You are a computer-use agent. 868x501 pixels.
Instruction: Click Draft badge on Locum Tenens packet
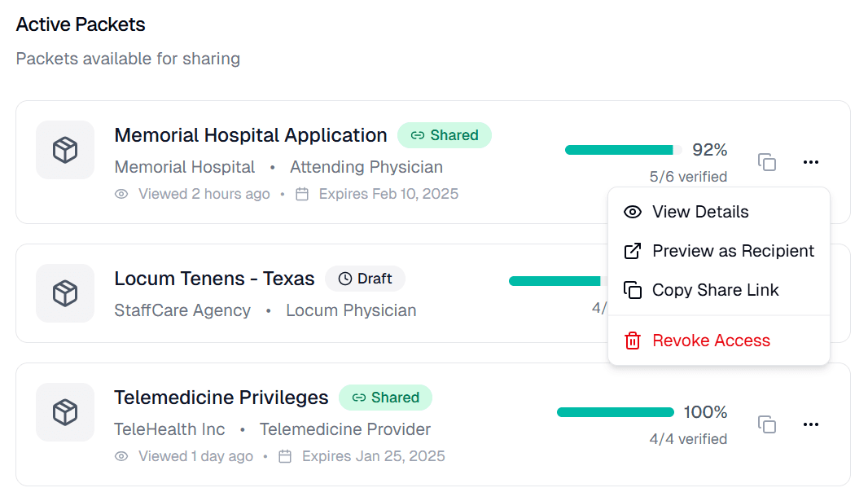(x=365, y=279)
